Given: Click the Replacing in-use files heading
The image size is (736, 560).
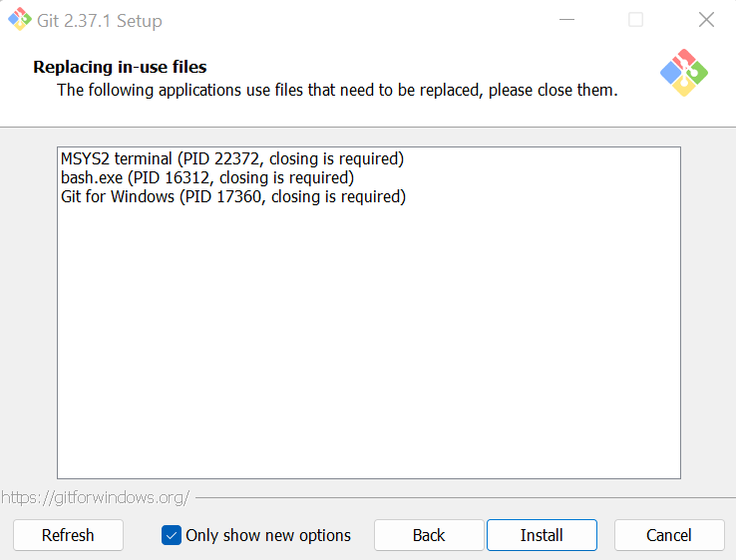Looking at the screenshot, I should point(120,67).
